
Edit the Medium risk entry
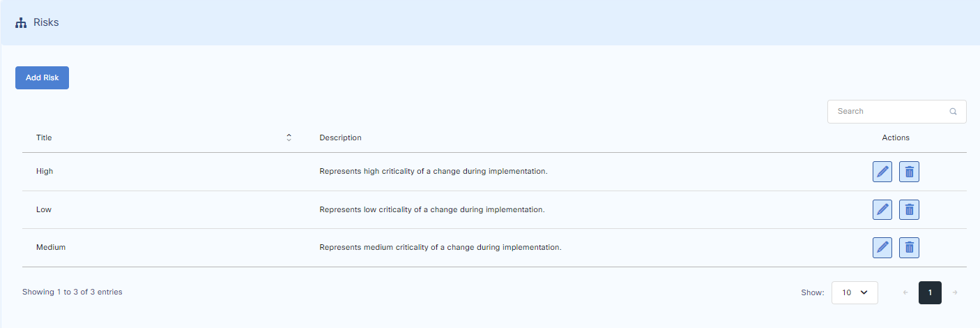[882, 247]
